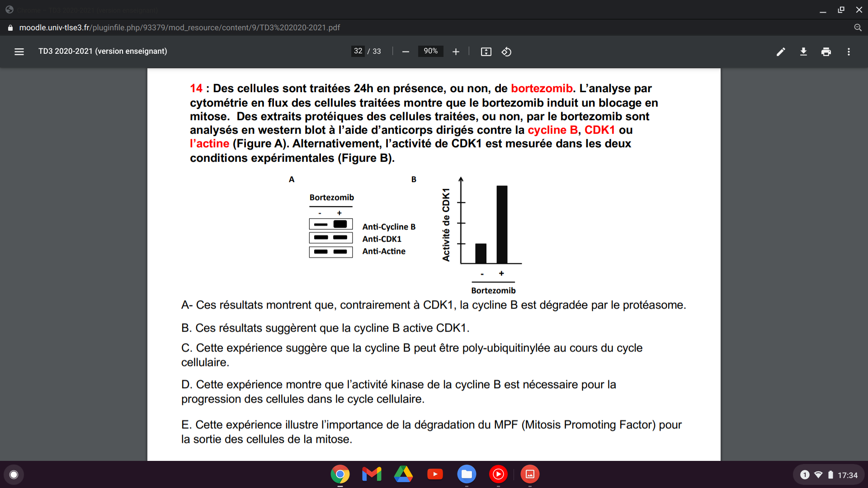
Task: Click the 90% zoom level field
Action: pyautogui.click(x=430, y=51)
